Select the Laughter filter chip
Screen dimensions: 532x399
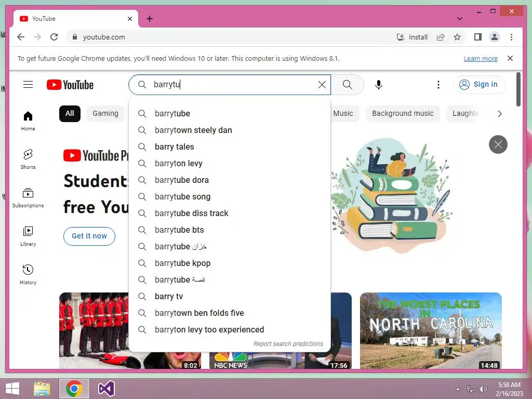click(465, 113)
